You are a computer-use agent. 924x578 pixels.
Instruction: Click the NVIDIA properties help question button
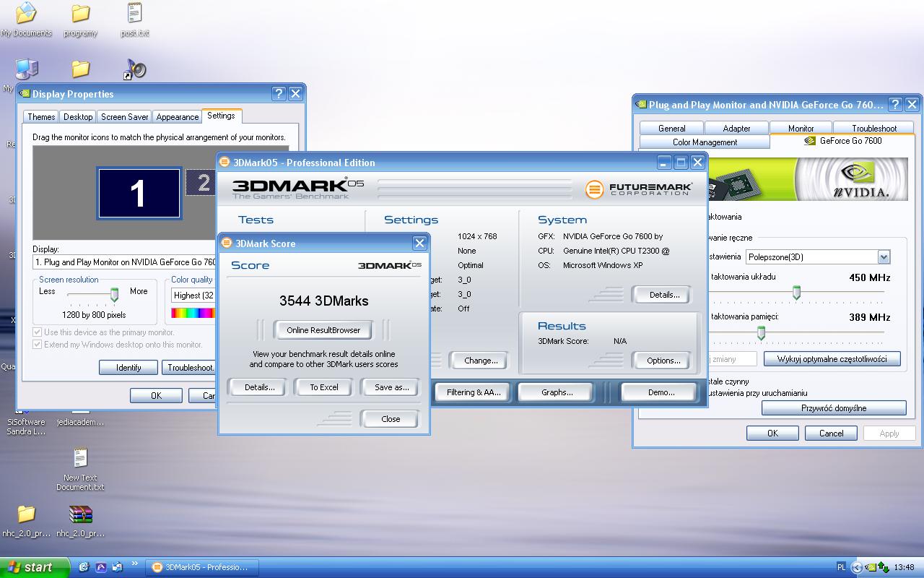(x=895, y=105)
